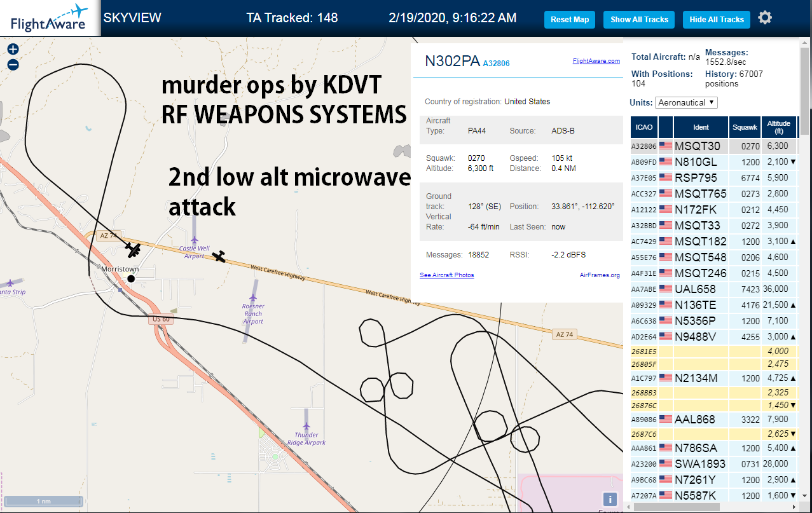The height and width of the screenshot is (513, 812).
Task: Click US flag in the AAL868 row
Action: (666, 420)
